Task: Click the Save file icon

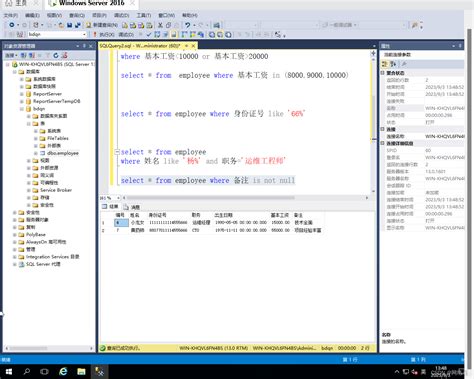Action: (69, 25)
